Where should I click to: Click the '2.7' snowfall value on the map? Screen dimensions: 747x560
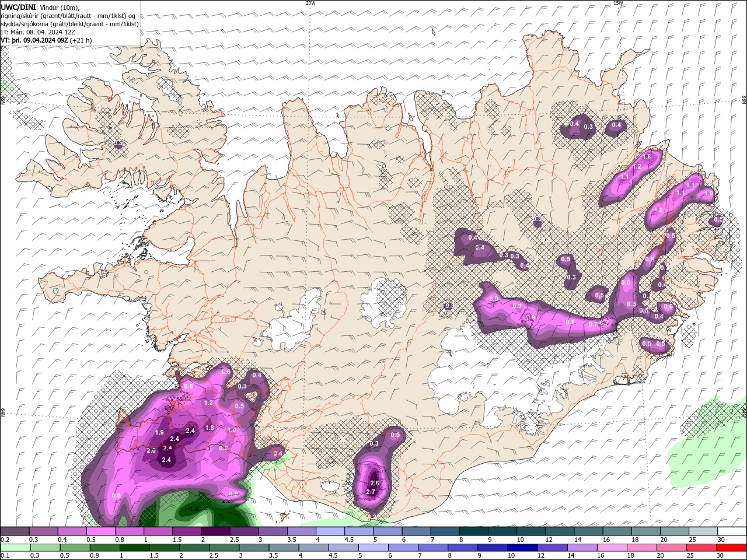371,492
